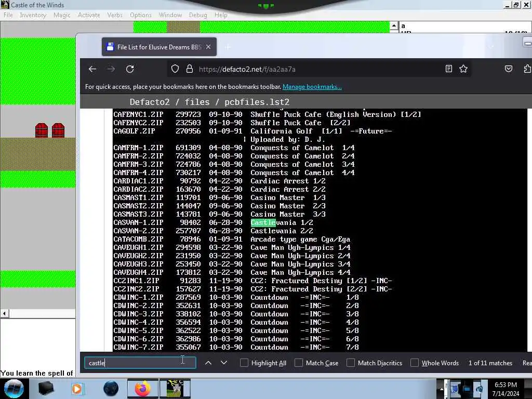Open the Window menu

170,15
